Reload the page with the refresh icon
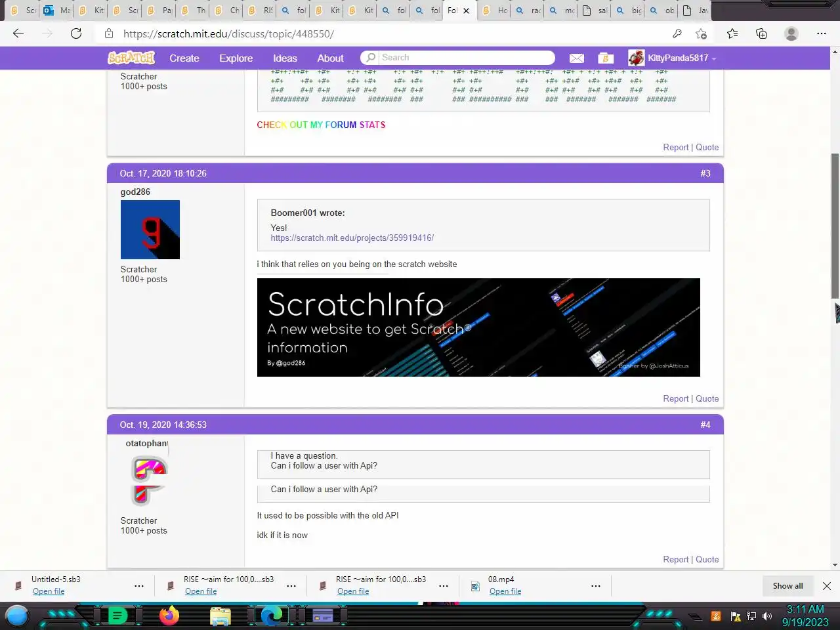Image resolution: width=840 pixels, height=630 pixels. click(76, 33)
